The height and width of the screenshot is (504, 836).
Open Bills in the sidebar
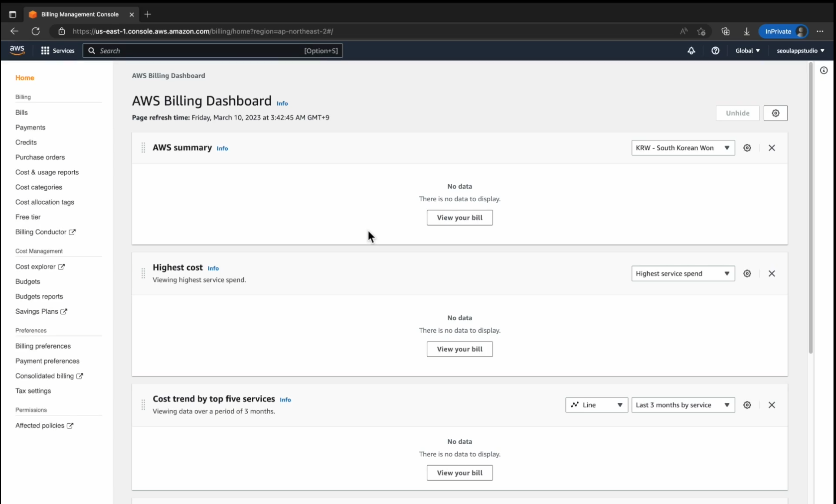[21, 113]
